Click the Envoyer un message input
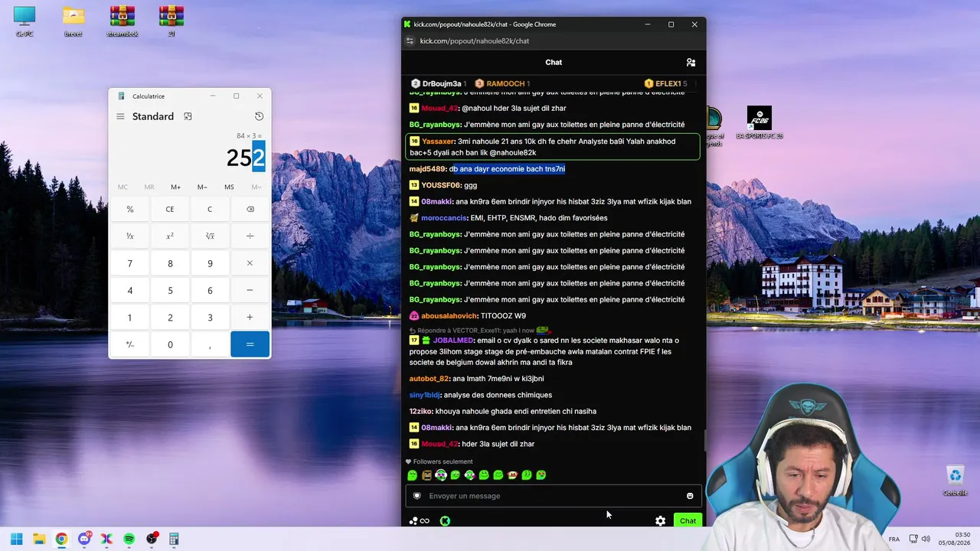This screenshot has height=551, width=980. [554, 496]
